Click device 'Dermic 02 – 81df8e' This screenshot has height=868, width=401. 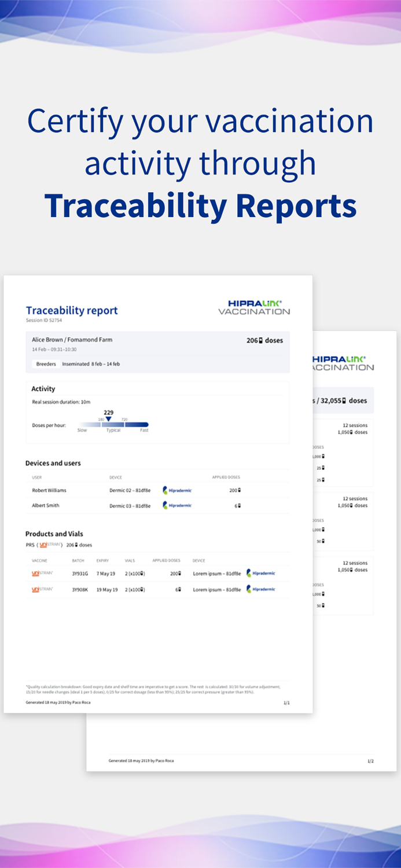click(130, 490)
